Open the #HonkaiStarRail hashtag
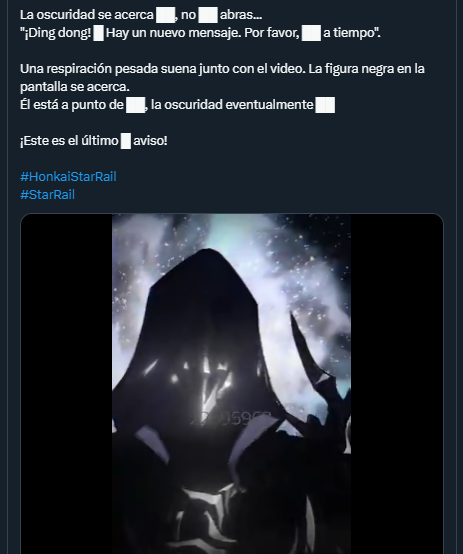The image size is (463, 554). 68,177
